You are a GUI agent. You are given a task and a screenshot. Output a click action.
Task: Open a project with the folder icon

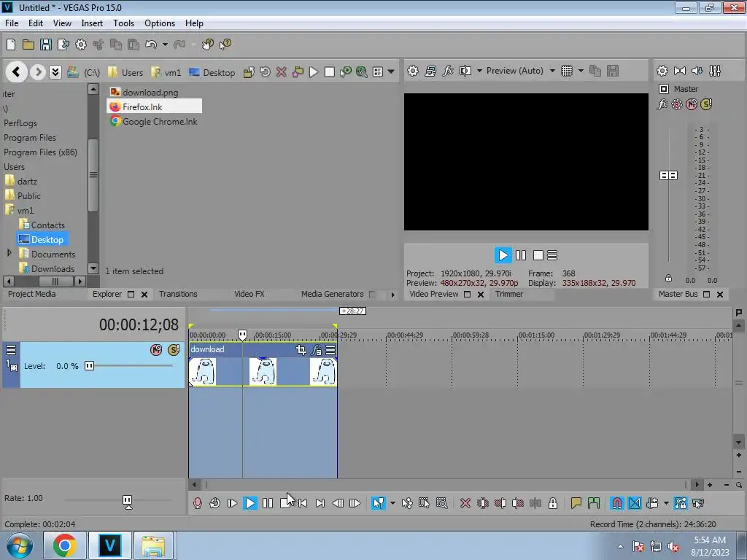click(x=28, y=44)
